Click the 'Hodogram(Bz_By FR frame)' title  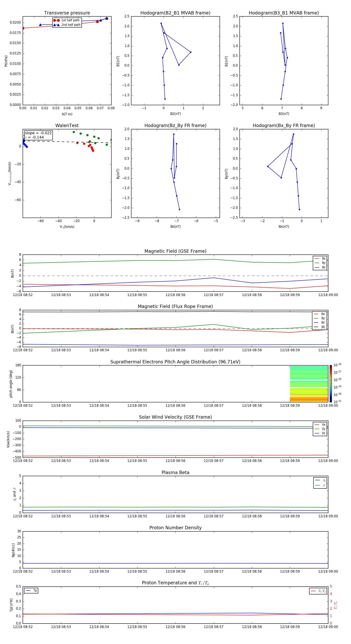click(x=175, y=125)
